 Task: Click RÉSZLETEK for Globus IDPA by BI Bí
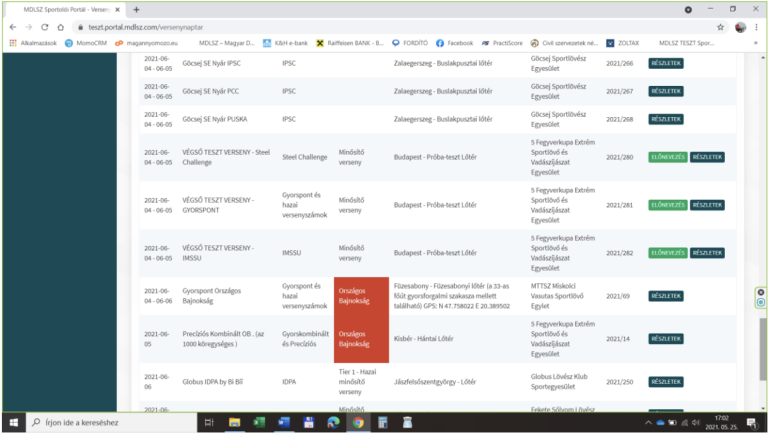click(x=666, y=382)
